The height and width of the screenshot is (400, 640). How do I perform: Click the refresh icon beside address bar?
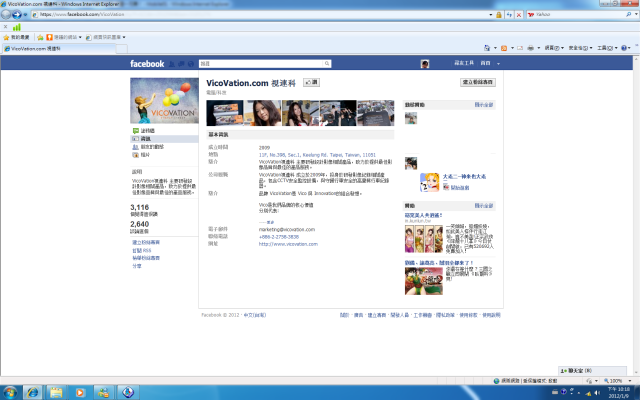pos(509,15)
